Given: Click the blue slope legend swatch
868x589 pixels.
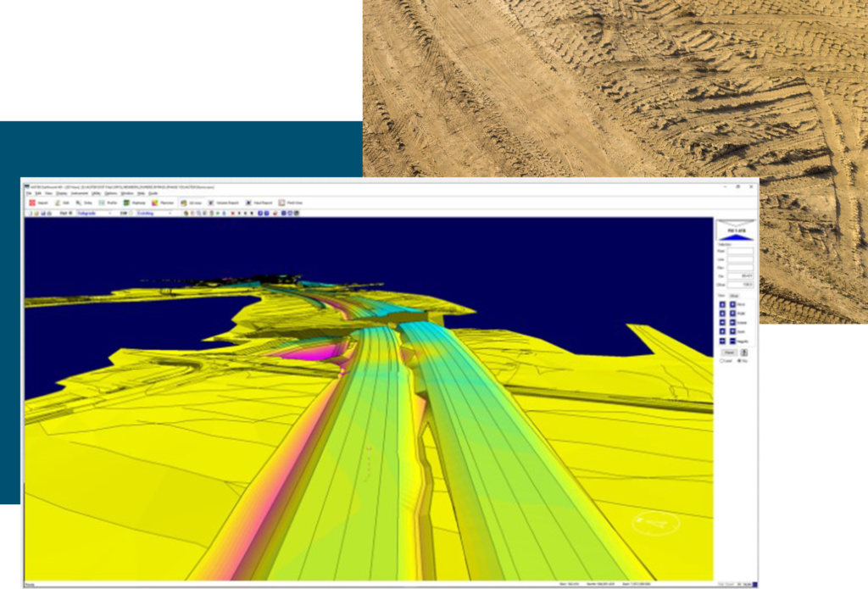Looking at the screenshot, I should [x=736, y=237].
